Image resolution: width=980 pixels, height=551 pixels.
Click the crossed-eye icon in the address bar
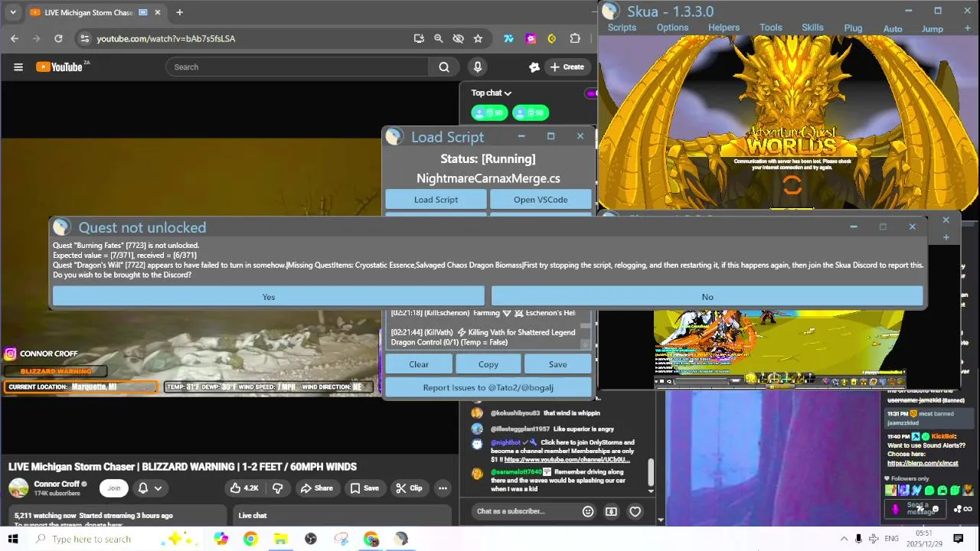point(458,38)
